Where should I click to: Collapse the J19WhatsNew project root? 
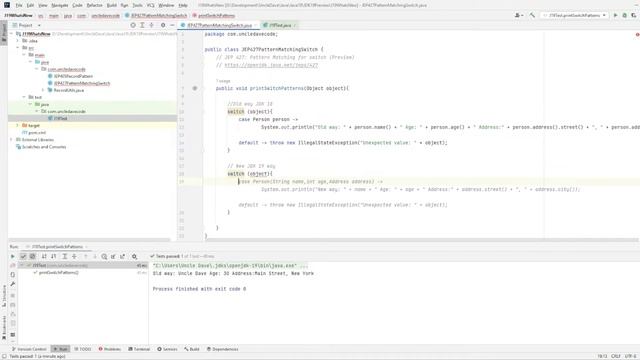[x=11, y=34]
